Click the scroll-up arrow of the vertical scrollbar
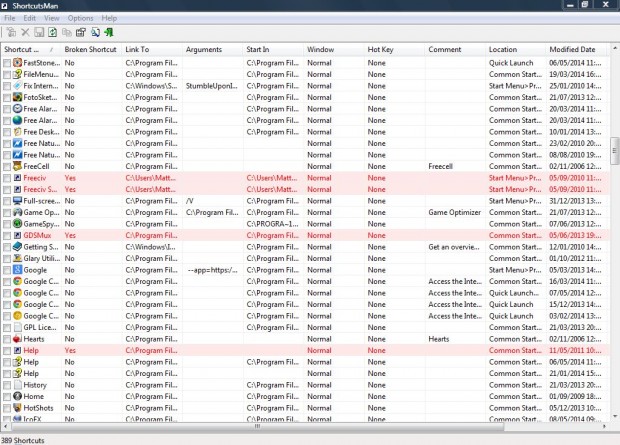 coord(614,48)
